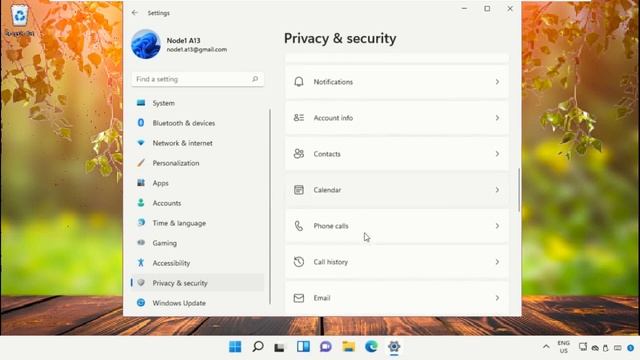Screen dimensions: 640x360
Task: Click the Privacy & security shield icon
Action: (141, 283)
